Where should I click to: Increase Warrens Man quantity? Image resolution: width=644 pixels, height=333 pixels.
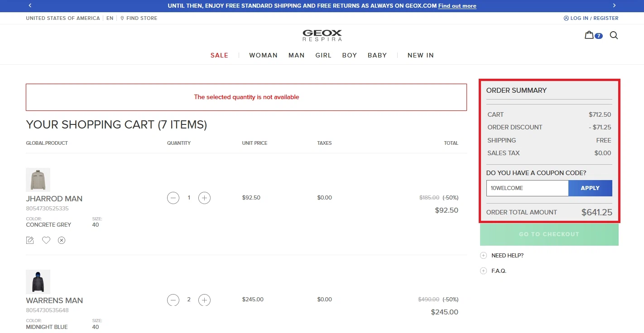(x=205, y=300)
